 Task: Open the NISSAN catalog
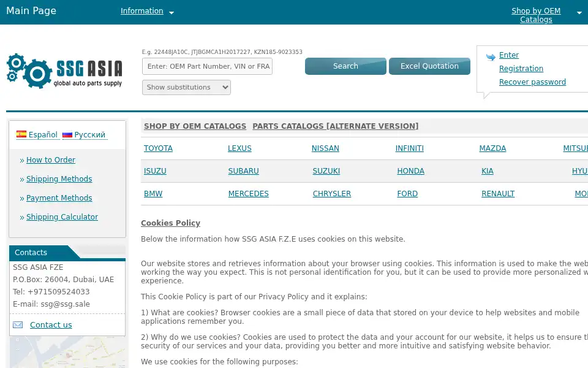325,148
